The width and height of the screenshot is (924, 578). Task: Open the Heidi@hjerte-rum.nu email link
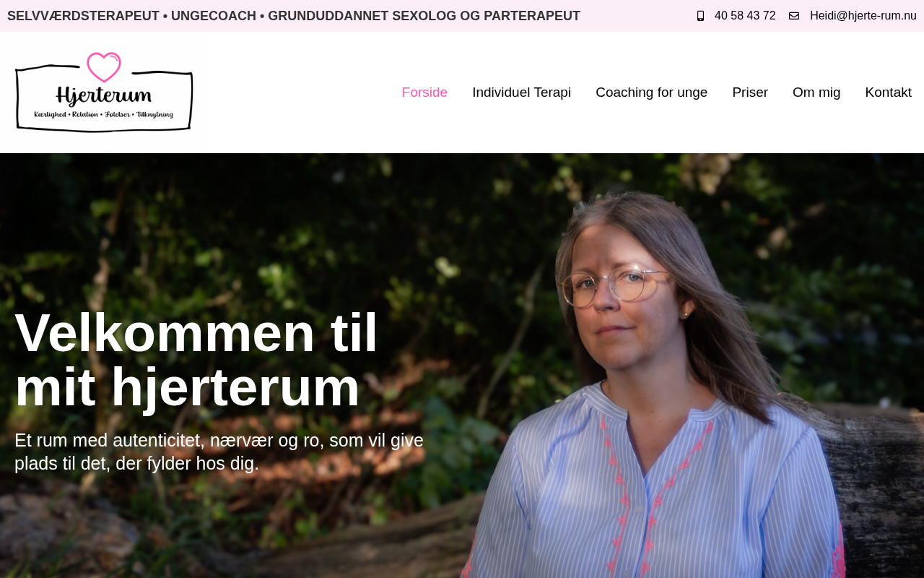(863, 16)
